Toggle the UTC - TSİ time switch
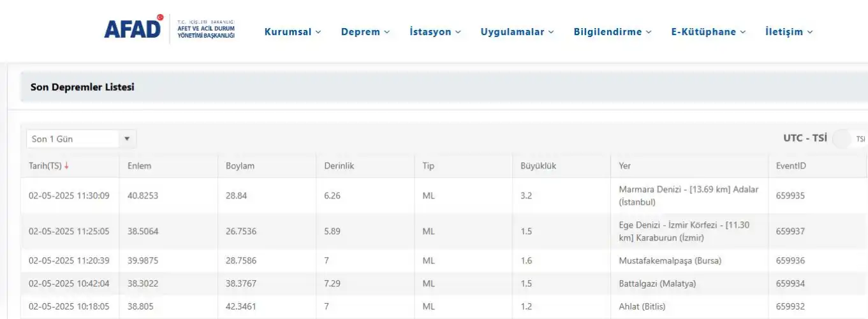Viewport: 868px width, 319px height. (x=849, y=138)
